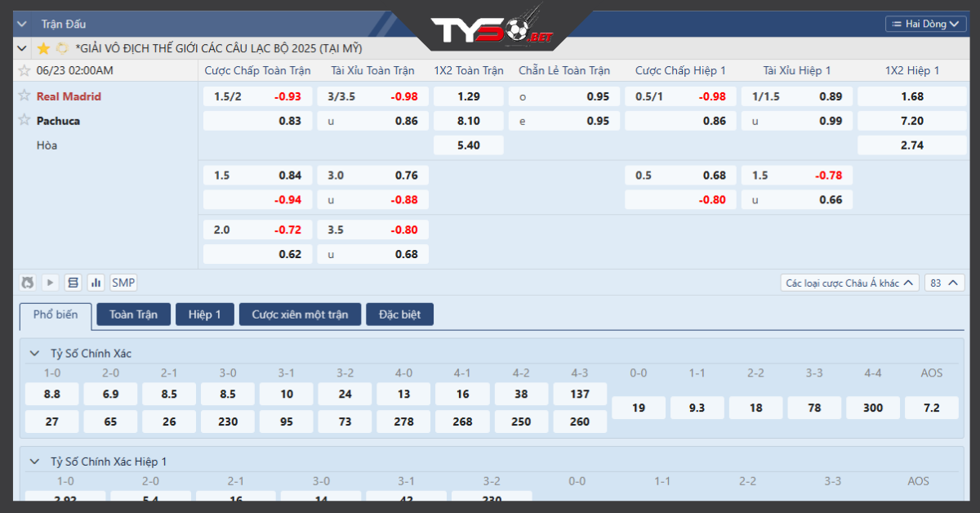Image resolution: width=980 pixels, height=513 pixels.
Task: Bet 1X2 full-match draw at 5.40
Action: [469, 145]
